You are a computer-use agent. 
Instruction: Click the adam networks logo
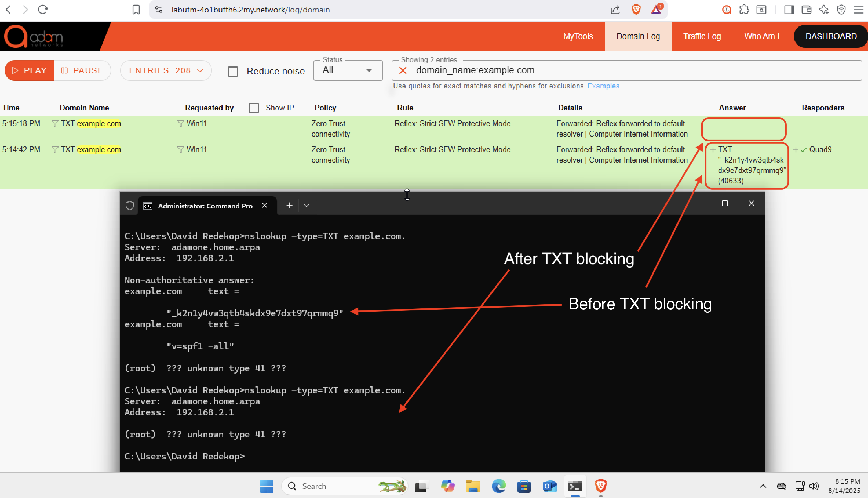(x=34, y=36)
